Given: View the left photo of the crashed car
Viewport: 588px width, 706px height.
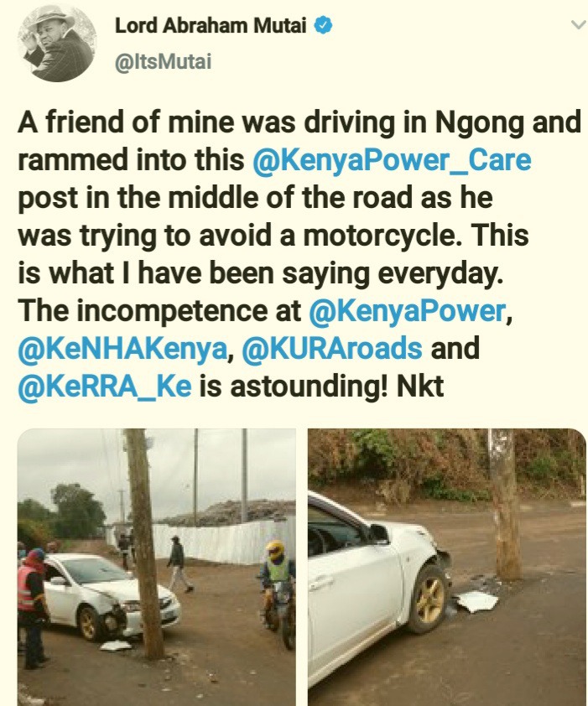Looking at the screenshot, I should 156,568.
